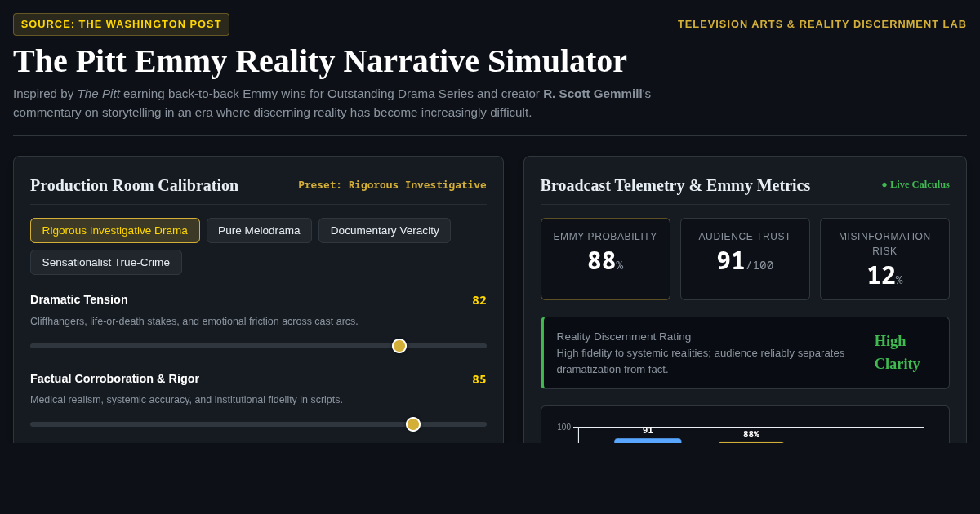The width and height of the screenshot is (980, 514).
Task: Click the Dramatic Tension value 82
Action: (479, 300)
